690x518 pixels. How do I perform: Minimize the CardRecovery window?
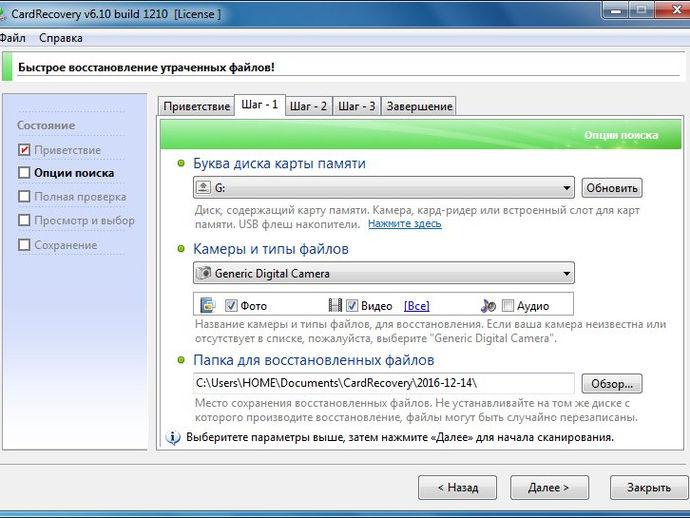click(616, 11)
